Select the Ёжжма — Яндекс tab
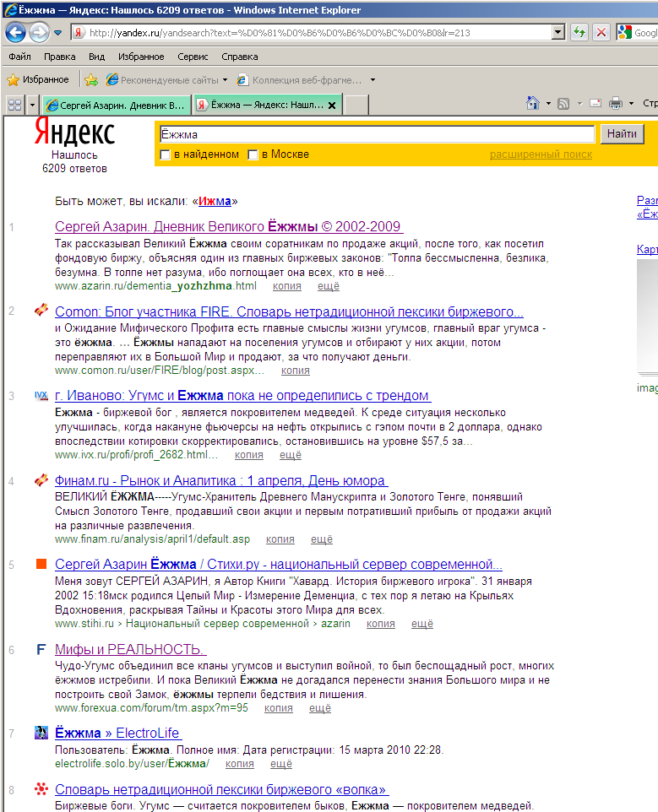The width and height of the screenshot is (658, 812). click(x=262, y=105)
